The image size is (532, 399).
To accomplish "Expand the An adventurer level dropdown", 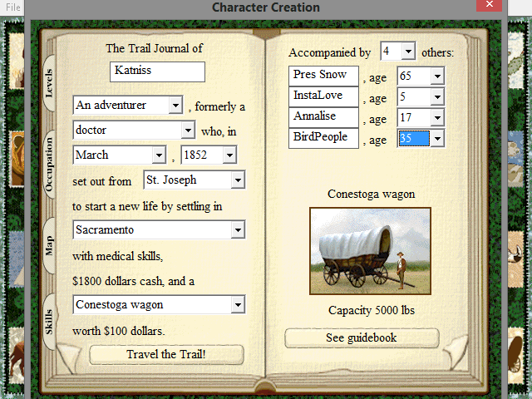I will 175,106.
